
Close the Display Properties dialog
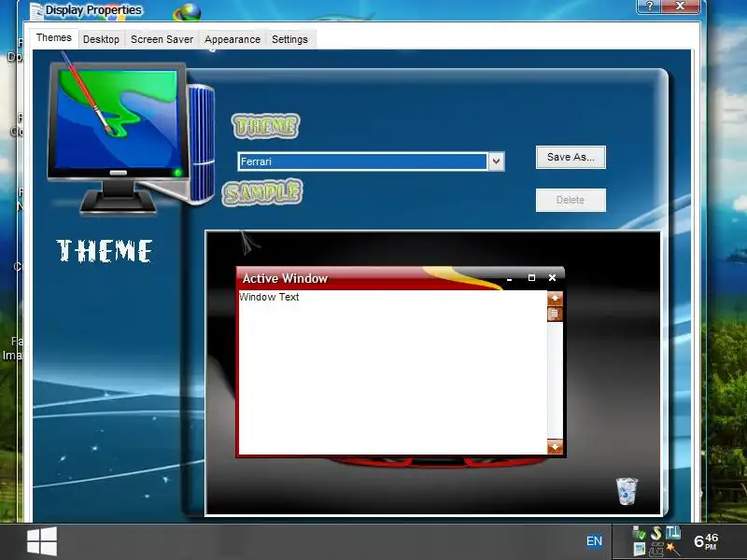tap(682, 7)
